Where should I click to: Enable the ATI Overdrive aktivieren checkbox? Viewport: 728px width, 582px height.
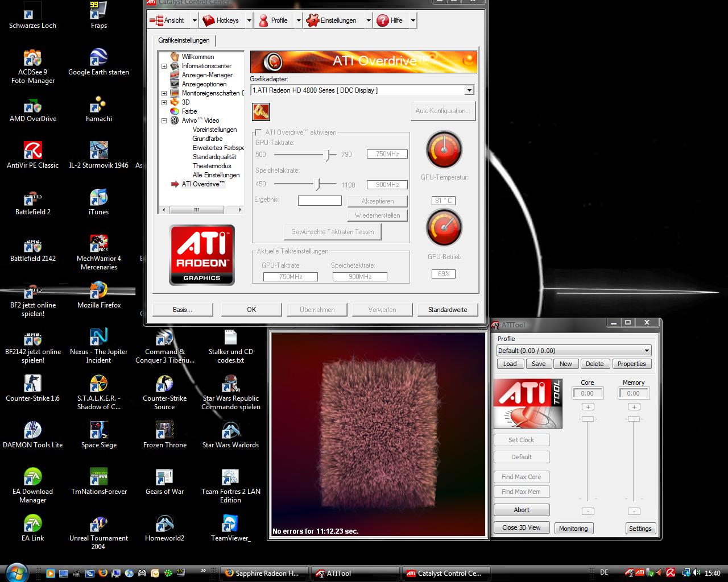(258, 132)
